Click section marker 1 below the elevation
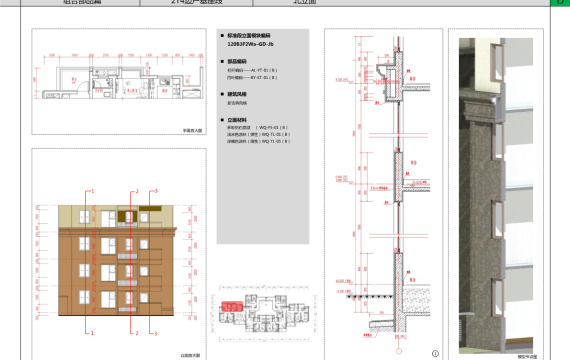 92,333
